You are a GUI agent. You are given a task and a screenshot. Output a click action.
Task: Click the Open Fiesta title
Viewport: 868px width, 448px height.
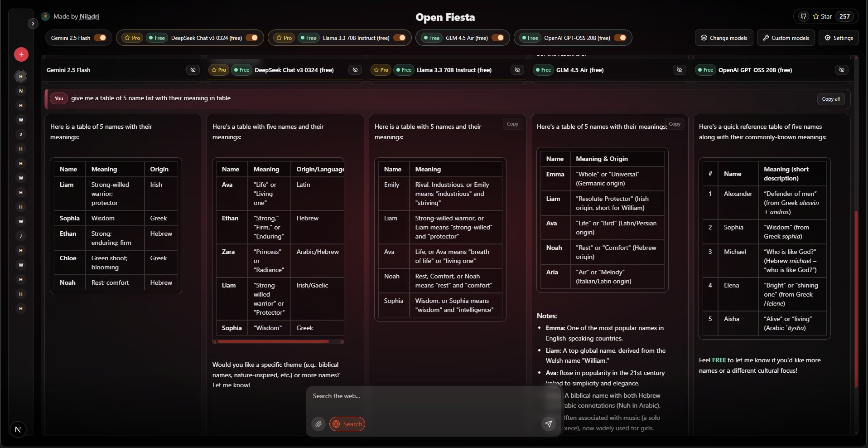(445, 17)
